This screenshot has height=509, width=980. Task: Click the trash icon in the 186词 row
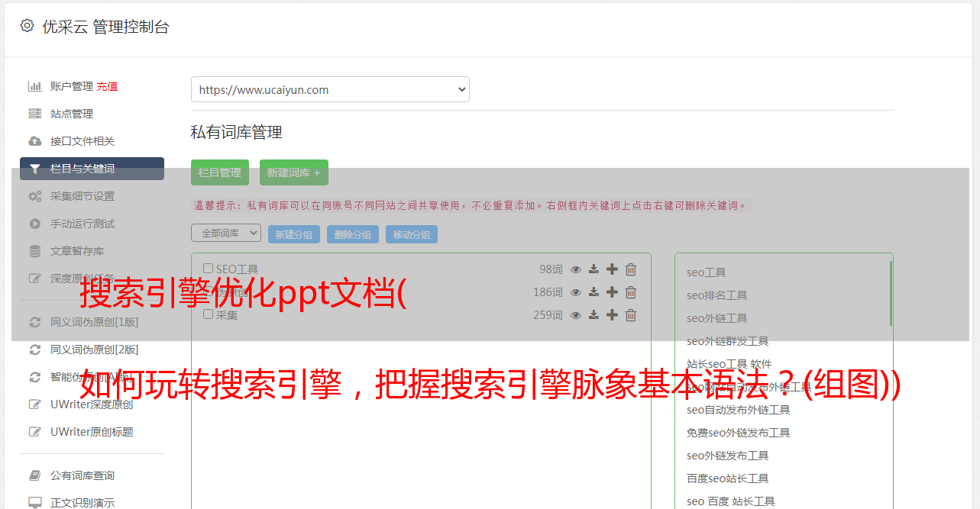631,292
